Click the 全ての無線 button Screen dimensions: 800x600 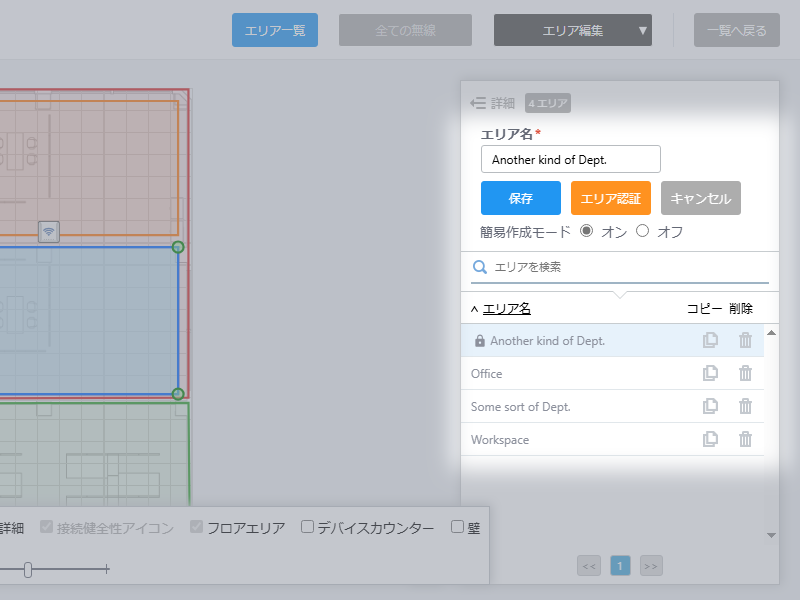coord(405,30)
